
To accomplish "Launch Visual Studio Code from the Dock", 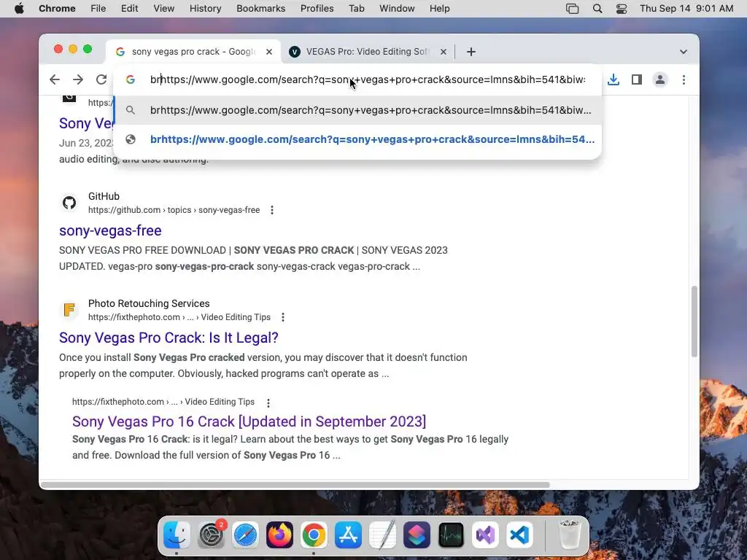I will (519, 534).
